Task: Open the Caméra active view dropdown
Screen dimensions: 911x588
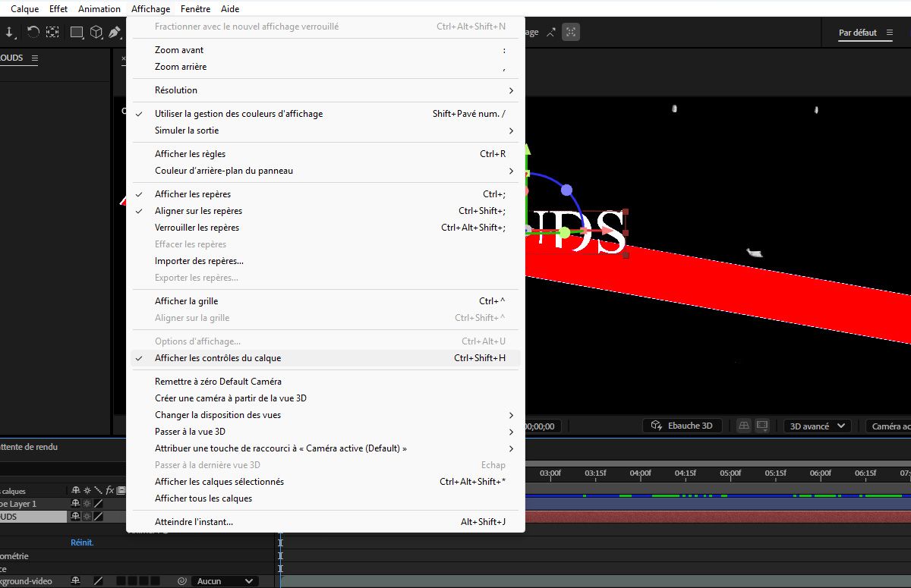Action: (888, 426)
